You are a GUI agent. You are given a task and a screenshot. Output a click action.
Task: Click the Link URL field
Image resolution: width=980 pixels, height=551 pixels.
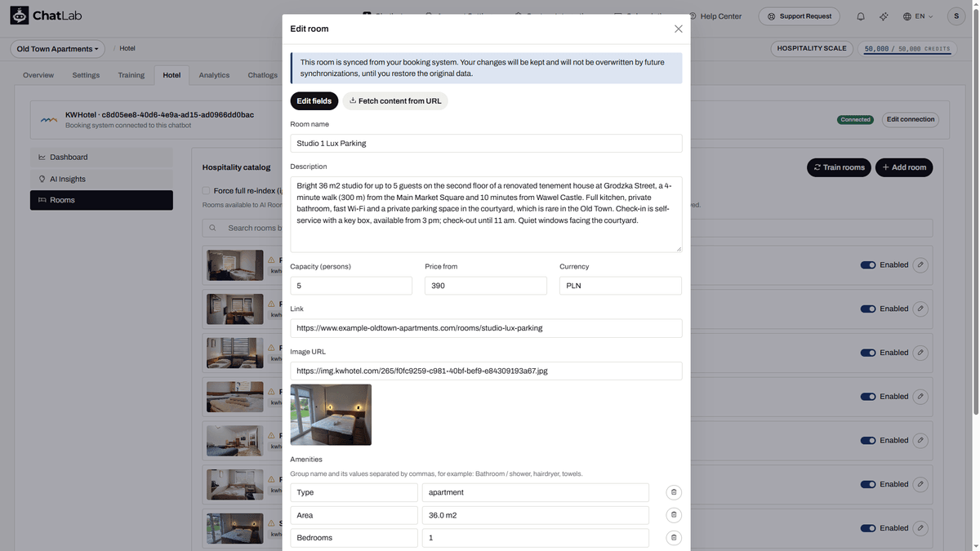click(x=486, y=328)
